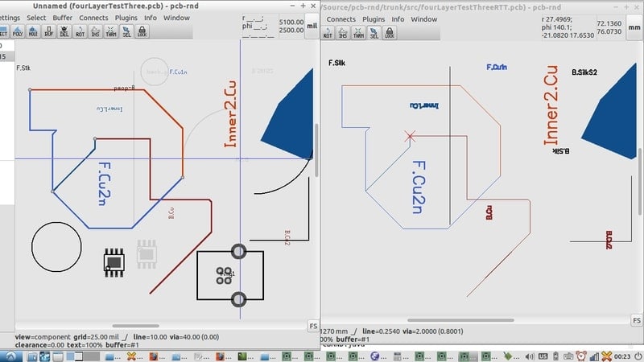
Task: Click the red X mark in right canvas
Action: 410,136
